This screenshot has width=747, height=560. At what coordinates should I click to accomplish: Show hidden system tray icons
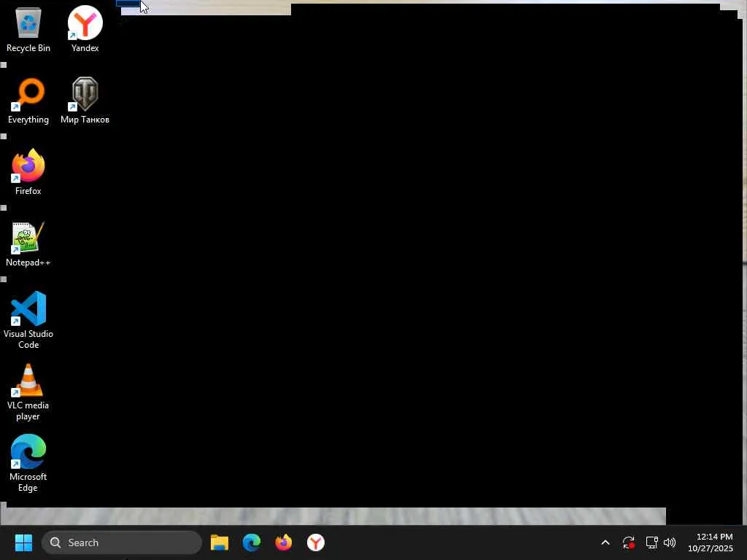click(x=605, y=542)
